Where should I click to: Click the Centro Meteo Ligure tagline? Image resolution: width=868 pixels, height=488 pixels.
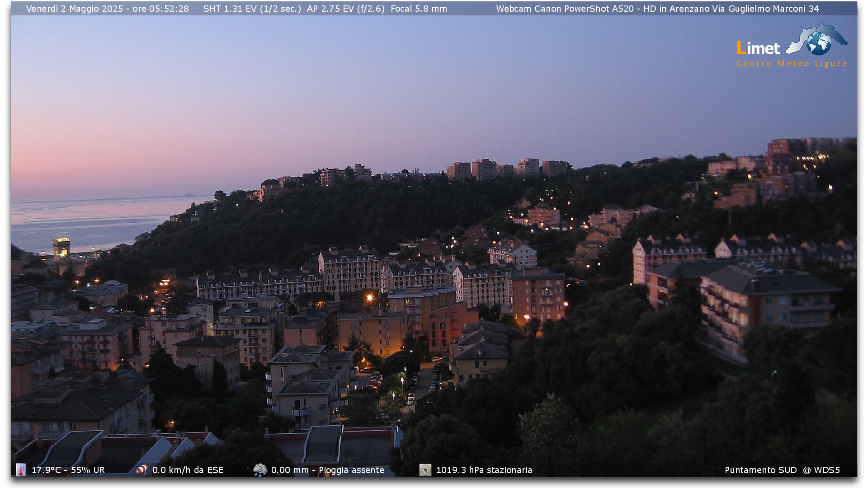point(792,64)
